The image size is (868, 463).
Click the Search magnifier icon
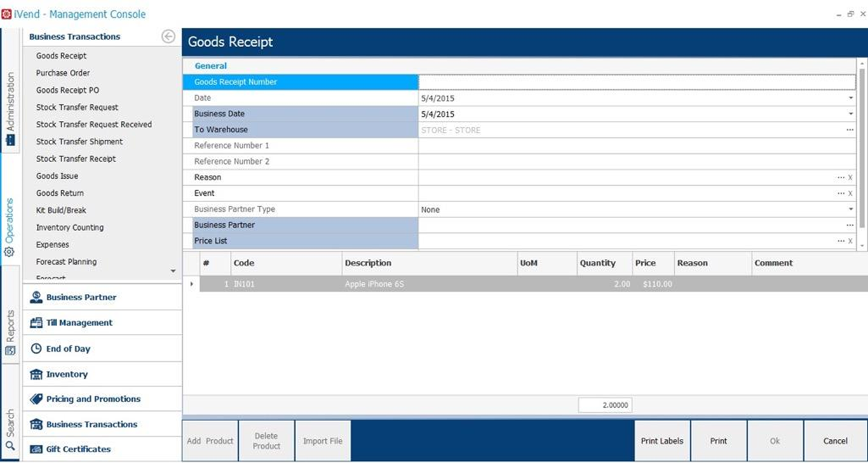pos(10,446)
